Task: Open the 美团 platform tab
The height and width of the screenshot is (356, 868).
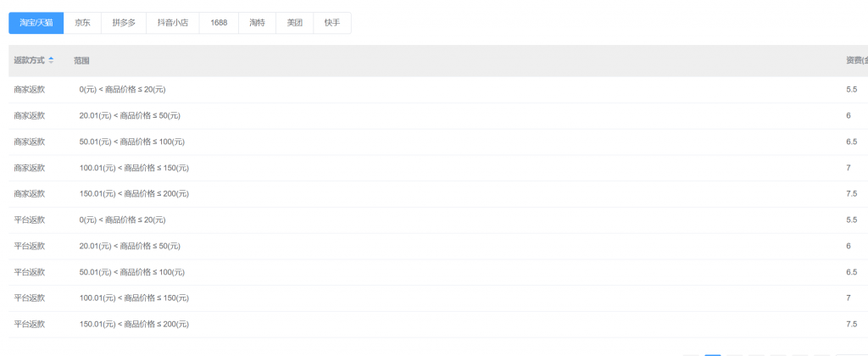Action: tap(294, 23)
